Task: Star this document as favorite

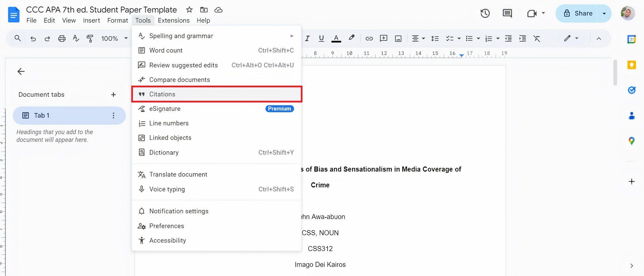Action: click(189, 10)
